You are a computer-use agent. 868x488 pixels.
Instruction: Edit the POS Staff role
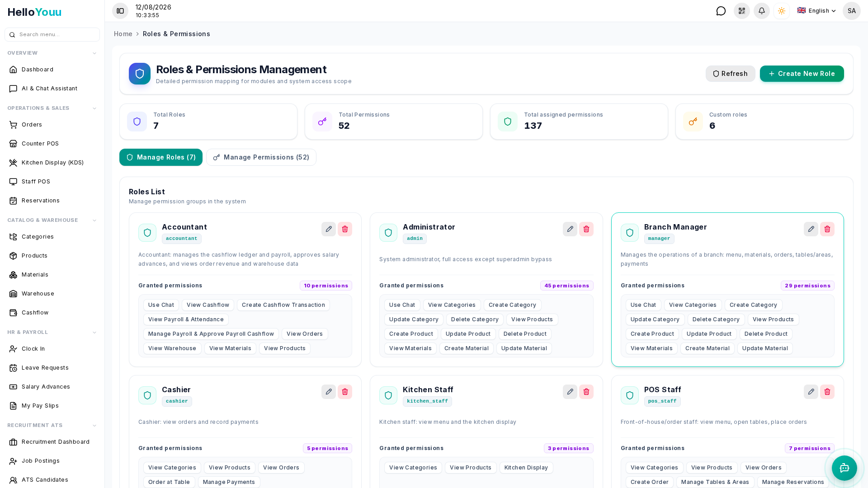click(x=811, y=392)
